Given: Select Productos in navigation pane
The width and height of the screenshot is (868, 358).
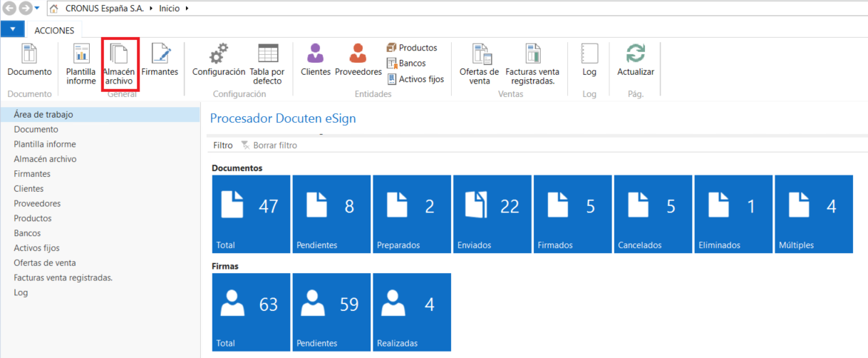Looking at the screenshot, I should pos(100,218).
